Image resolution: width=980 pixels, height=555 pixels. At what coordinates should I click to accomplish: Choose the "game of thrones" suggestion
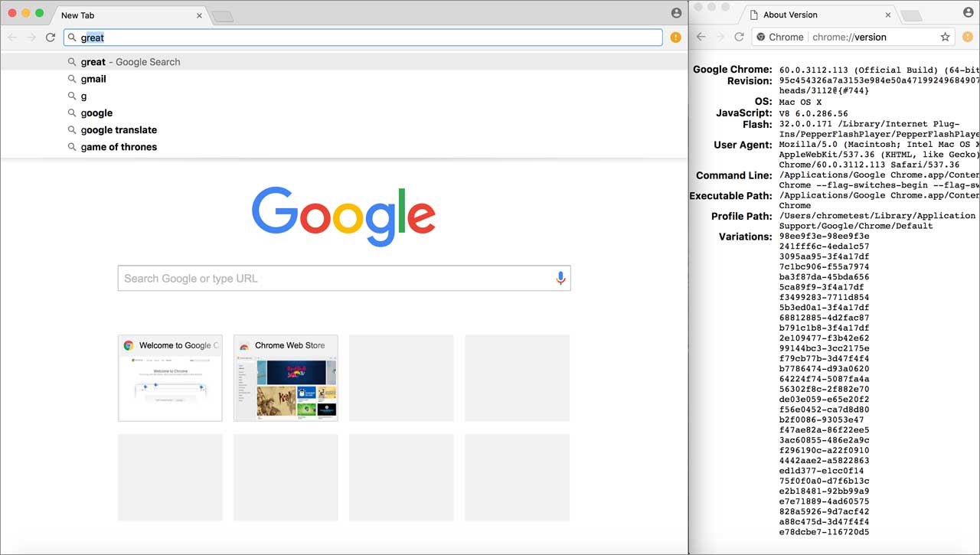click(x=344, y=147)
